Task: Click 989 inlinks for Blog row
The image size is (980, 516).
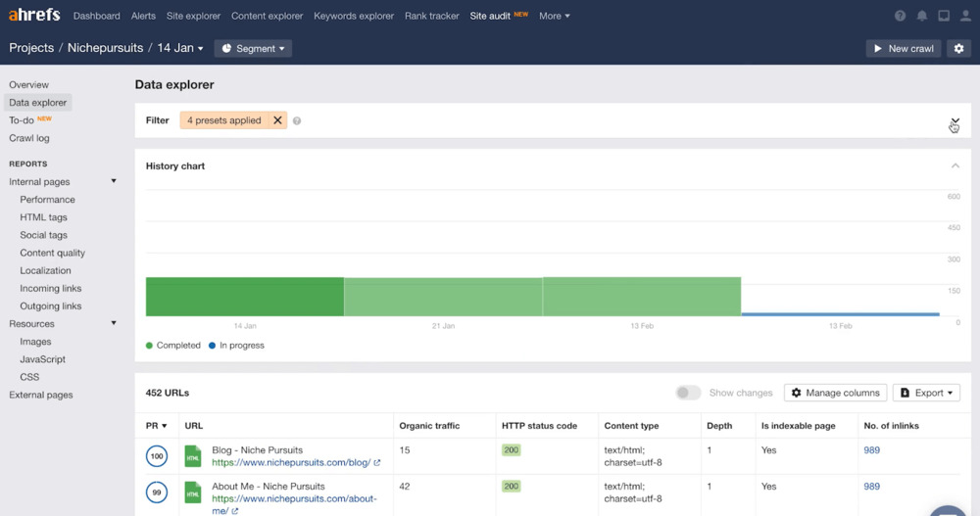Action: pyautogui.click(x=872, y=450)
